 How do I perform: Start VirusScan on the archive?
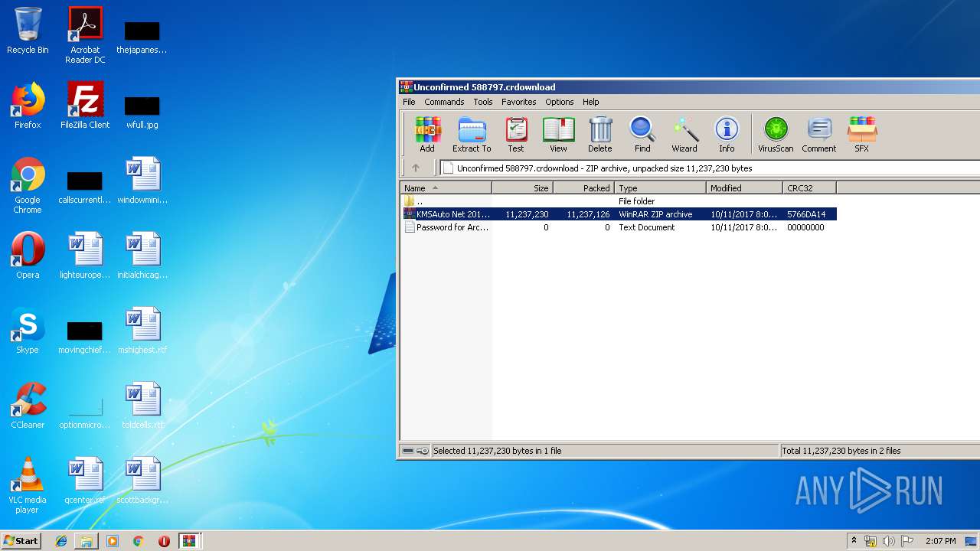coord(776,135)
